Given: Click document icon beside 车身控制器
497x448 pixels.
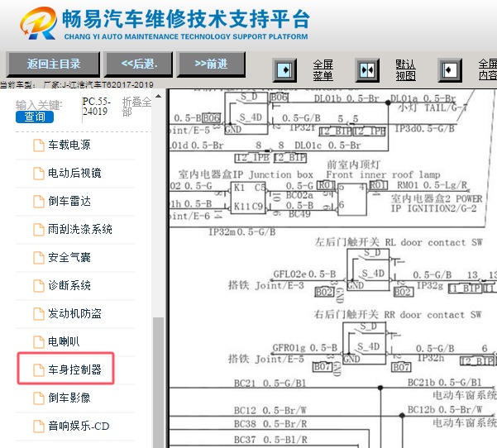Looking at the screenshot, I should coord(39,369).
